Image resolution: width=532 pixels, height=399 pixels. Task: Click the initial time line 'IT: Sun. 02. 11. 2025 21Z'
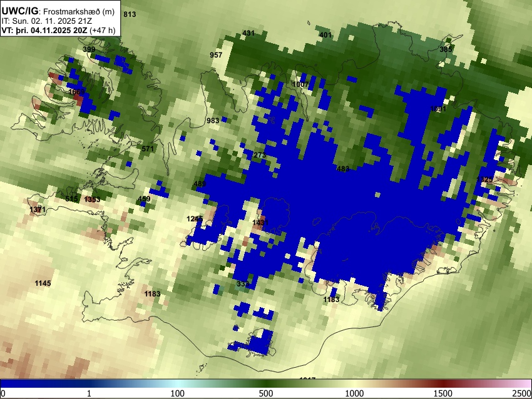click(46, 21)
